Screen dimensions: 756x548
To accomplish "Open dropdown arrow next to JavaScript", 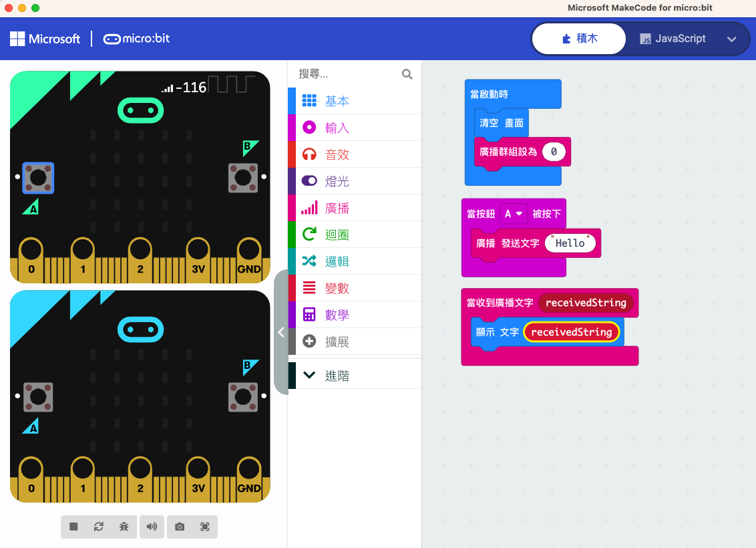I will (731, 39).
